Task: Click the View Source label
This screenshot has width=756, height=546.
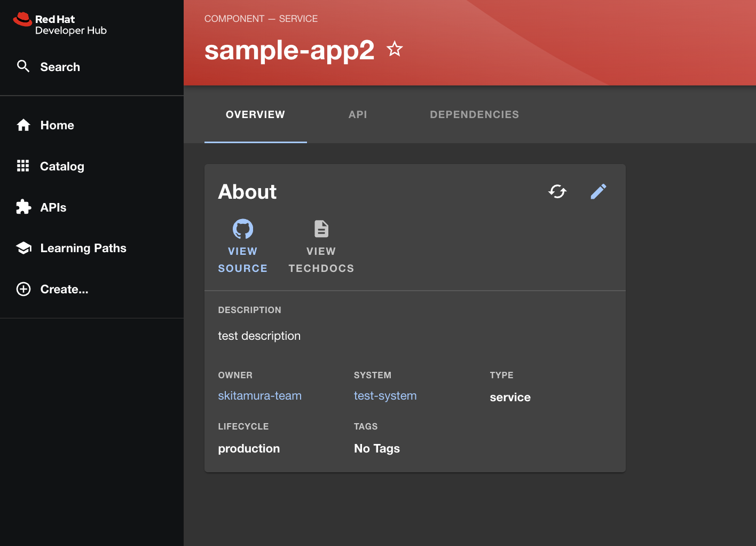Action: coord(243,260)
